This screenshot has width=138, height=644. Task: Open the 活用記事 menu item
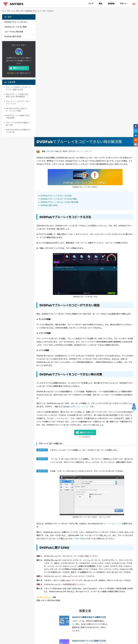[111, 4]
